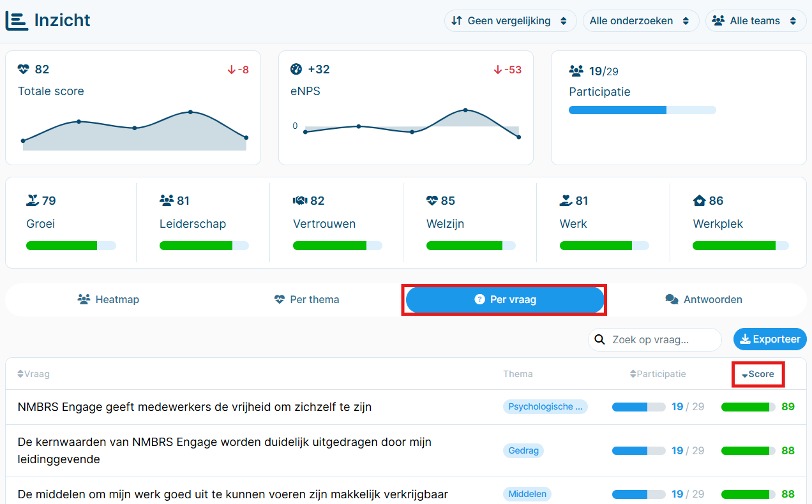Click the Vertrouwen handshake icon
The width and height of the screenshot is (812, 504).
[300, 201]
